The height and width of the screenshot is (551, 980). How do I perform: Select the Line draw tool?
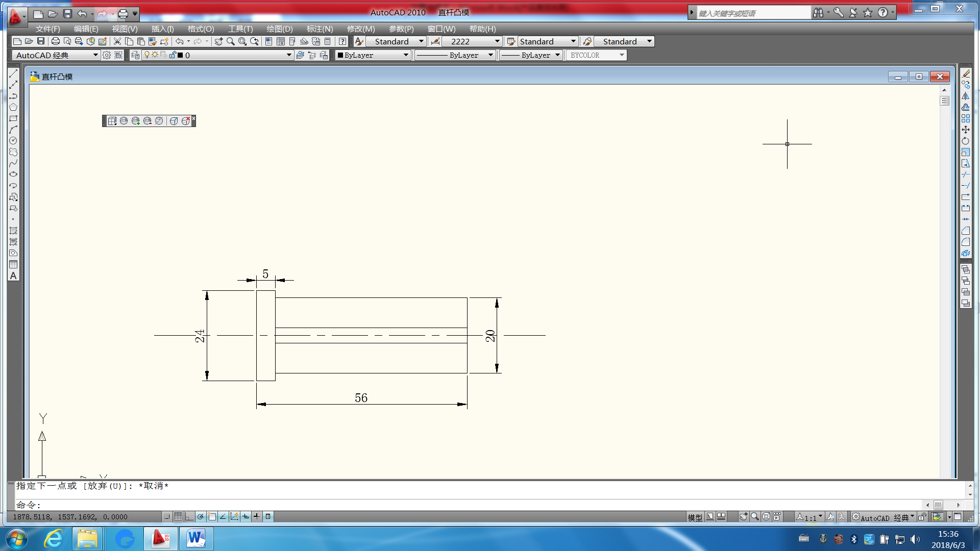pyautogui.click(x=13, y=73)
